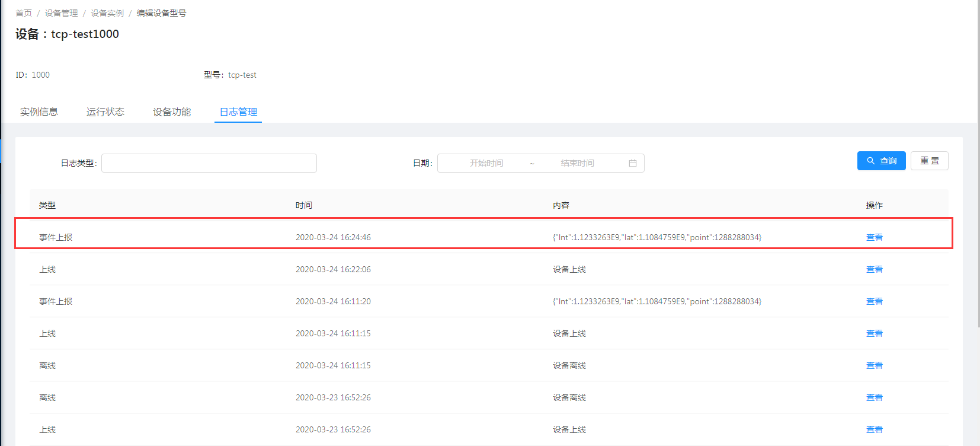Screen dimensions: 980x446
Task: Go to 首页 in breadcrumb
Action: 24,13
